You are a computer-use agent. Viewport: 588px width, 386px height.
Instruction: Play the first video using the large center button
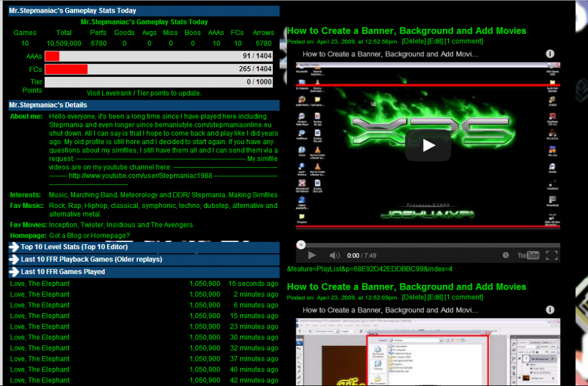coord(428,145)
